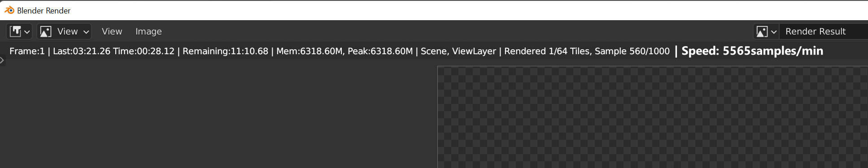
Task: Click the Render Result image name field
Action: [824, 31]
